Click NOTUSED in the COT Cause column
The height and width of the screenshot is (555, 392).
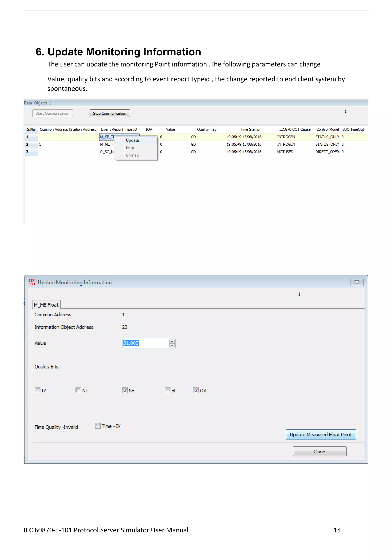285,152
